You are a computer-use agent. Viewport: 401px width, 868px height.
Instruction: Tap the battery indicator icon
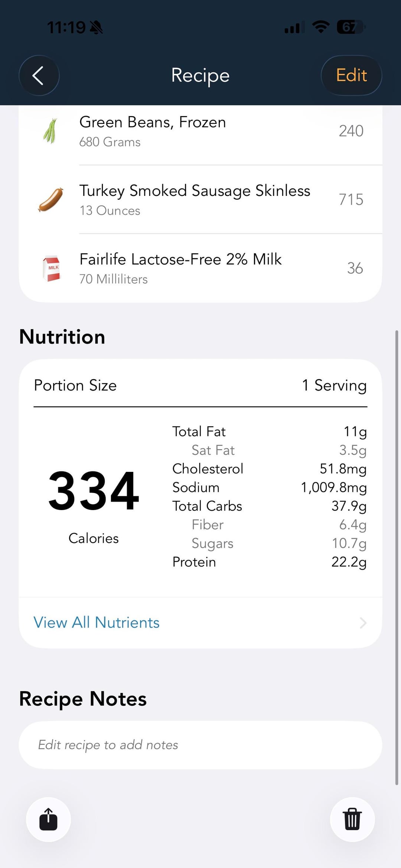pyautogui.click(x=351, y=27)
